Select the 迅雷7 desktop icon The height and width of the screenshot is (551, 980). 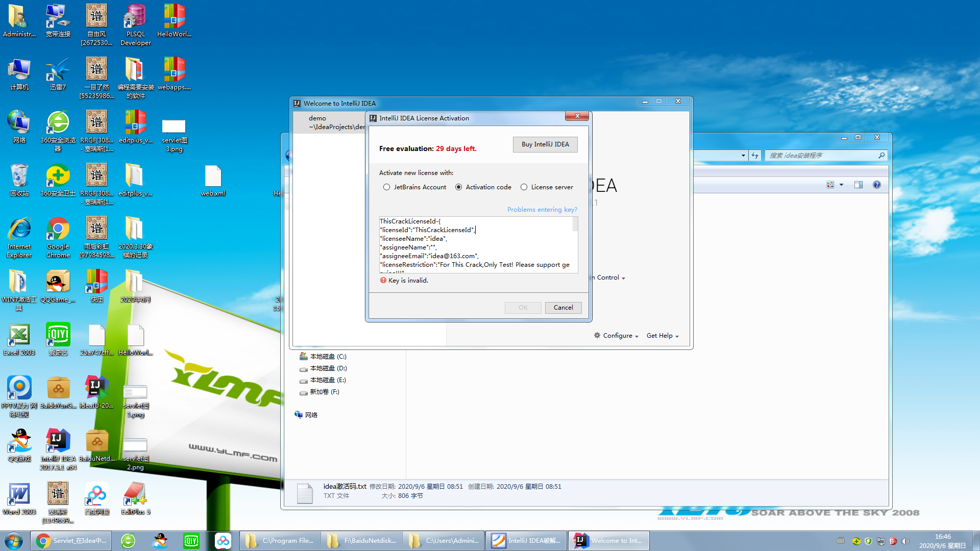(58, 74)
